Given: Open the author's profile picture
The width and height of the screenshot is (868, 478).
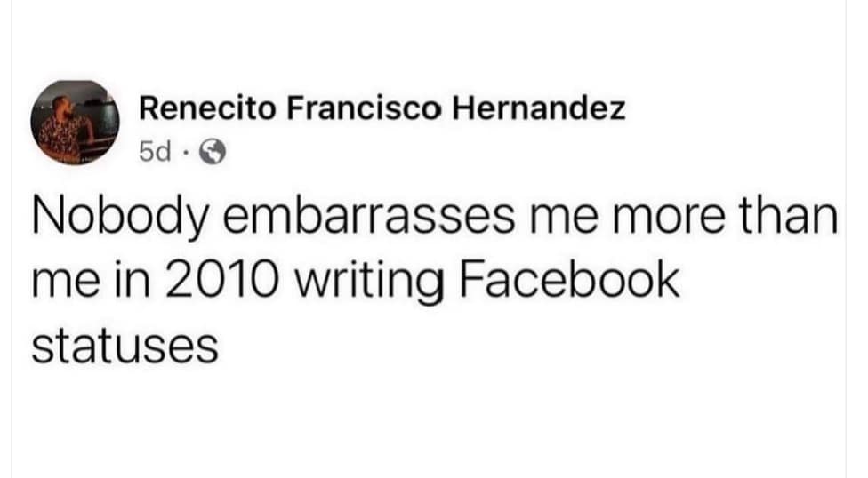Looking at the screenshot, I should [x=76, y=122].
